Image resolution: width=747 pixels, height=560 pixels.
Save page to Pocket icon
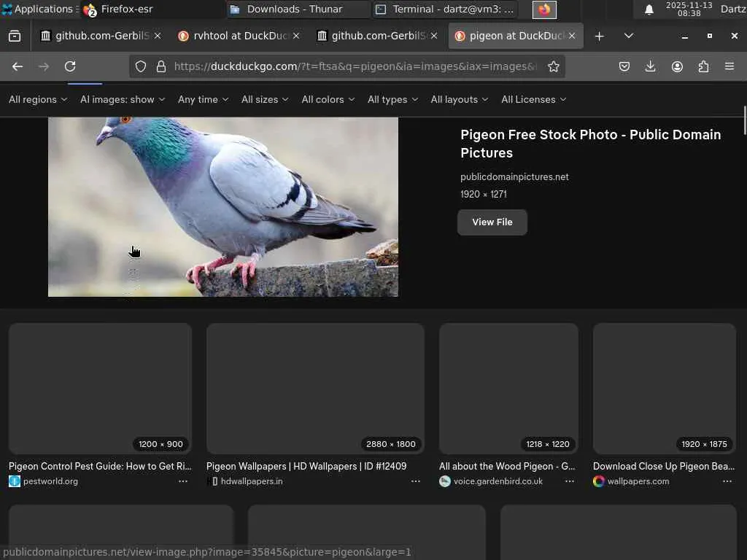pyautogui.click(x=624, y=66)
